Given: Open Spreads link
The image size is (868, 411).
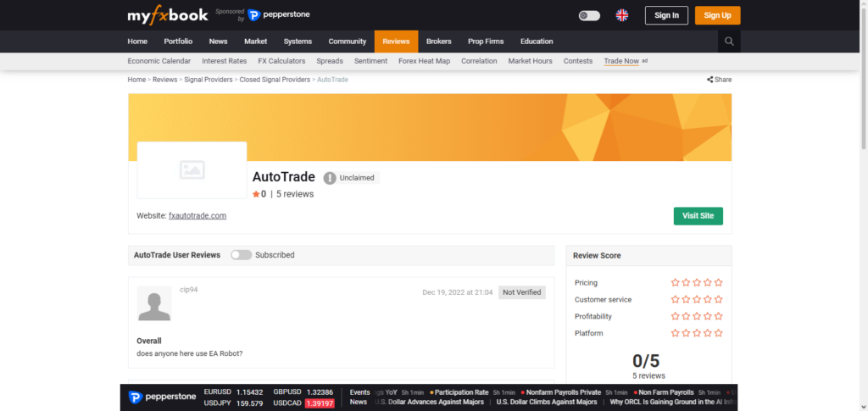Looking at the screenshot, I should pos(330,61).
